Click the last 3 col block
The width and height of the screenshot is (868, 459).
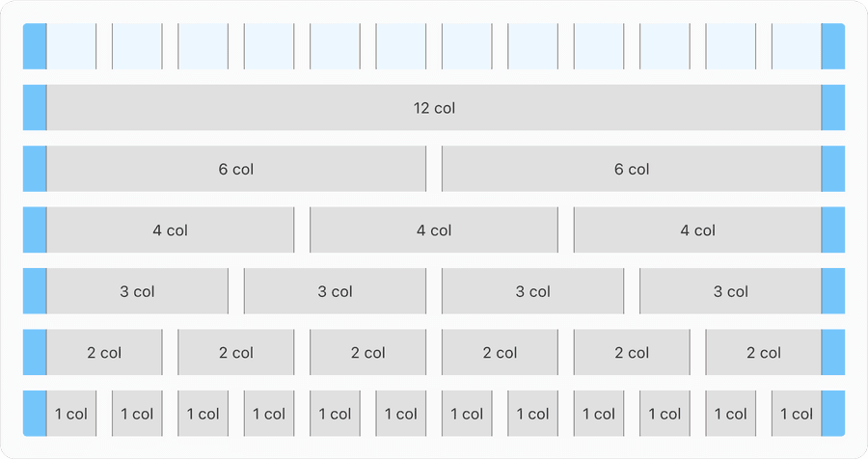point(730,291)
